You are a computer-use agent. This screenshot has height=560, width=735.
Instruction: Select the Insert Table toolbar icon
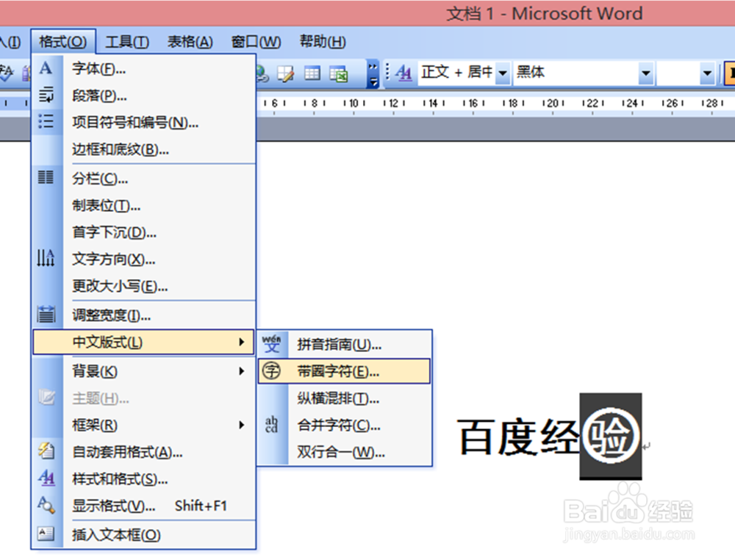pyautogui.click(x=312, y=73)
